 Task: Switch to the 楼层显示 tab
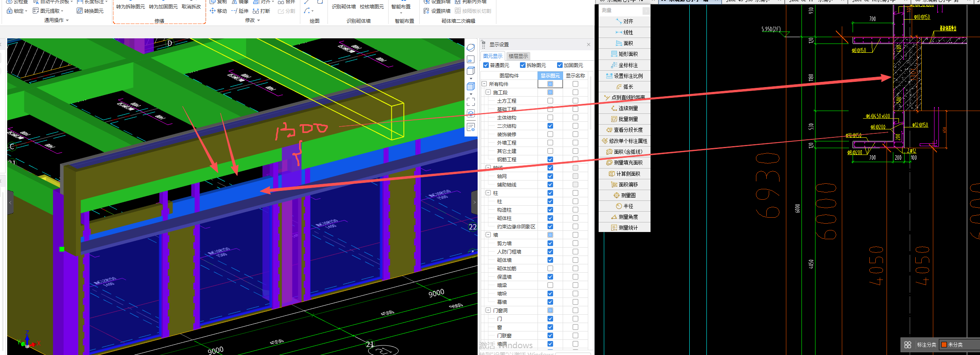tap(518, 56)
